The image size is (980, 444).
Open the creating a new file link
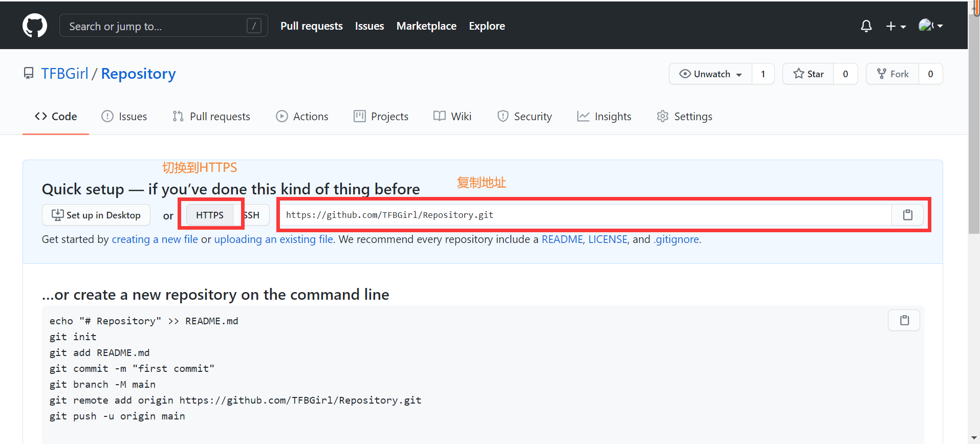155,239
